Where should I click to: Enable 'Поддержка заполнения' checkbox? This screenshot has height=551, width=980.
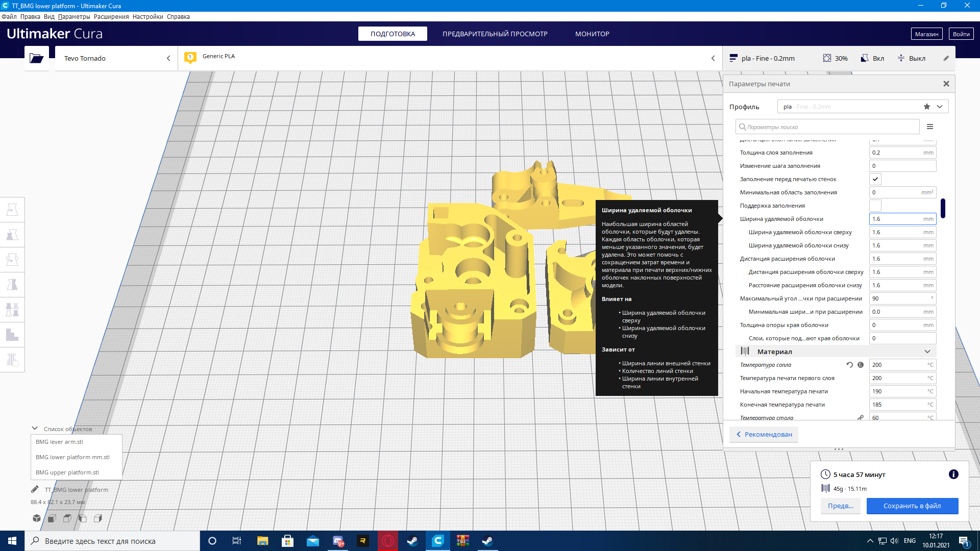(875, 206)
